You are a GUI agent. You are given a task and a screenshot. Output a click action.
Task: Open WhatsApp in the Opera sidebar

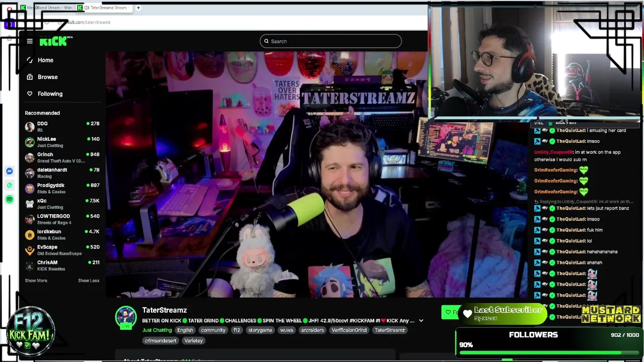10,186
